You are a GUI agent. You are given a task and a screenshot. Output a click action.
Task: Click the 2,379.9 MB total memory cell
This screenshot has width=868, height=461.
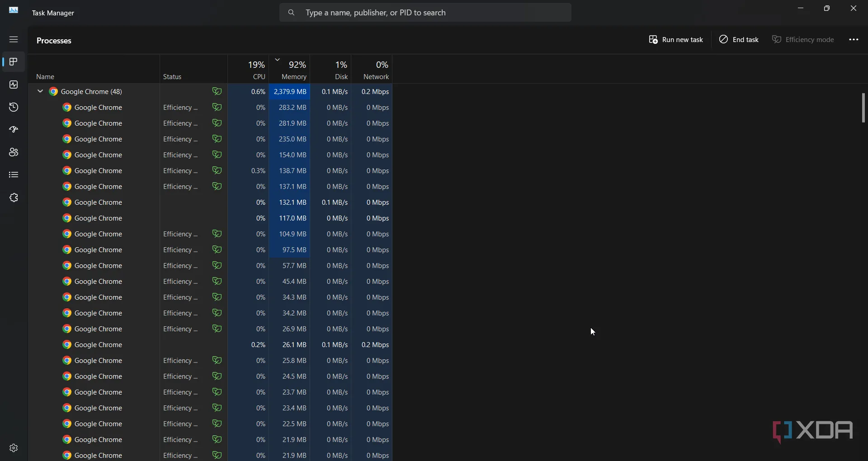290,91
